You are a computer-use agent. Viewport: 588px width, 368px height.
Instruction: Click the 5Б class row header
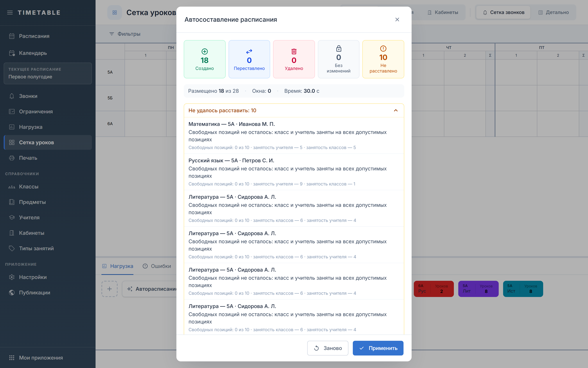(110, 98)
